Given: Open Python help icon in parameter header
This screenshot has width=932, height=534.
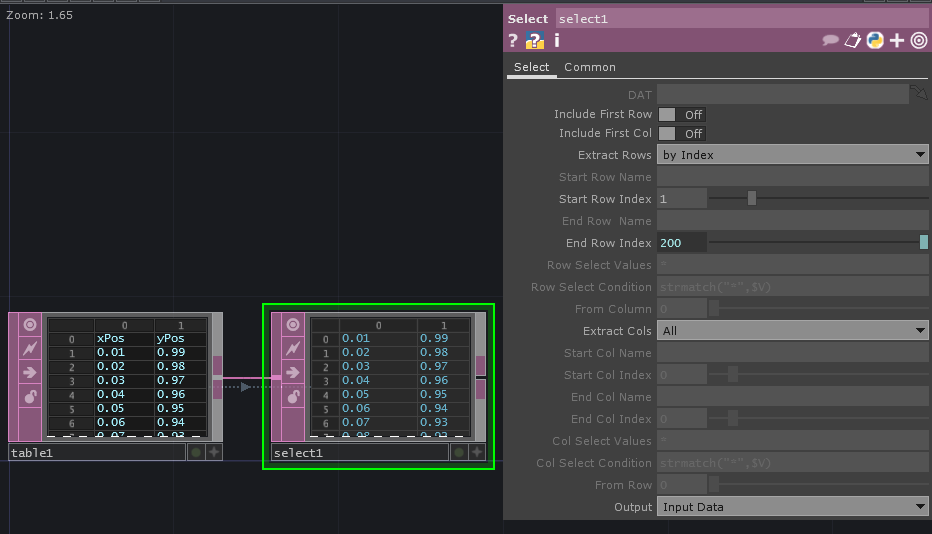Looking at the screenshot, I should pos(535,40).
